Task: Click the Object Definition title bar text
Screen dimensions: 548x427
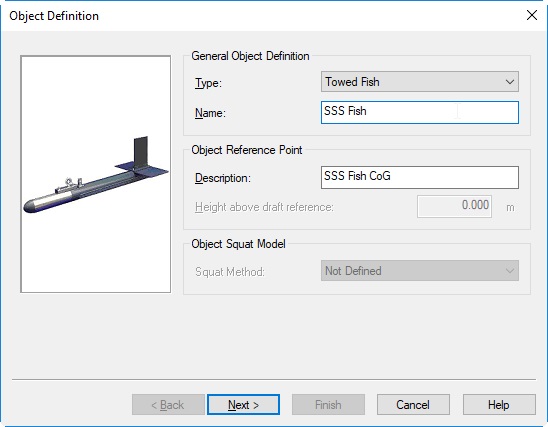Action: point(54,16)
